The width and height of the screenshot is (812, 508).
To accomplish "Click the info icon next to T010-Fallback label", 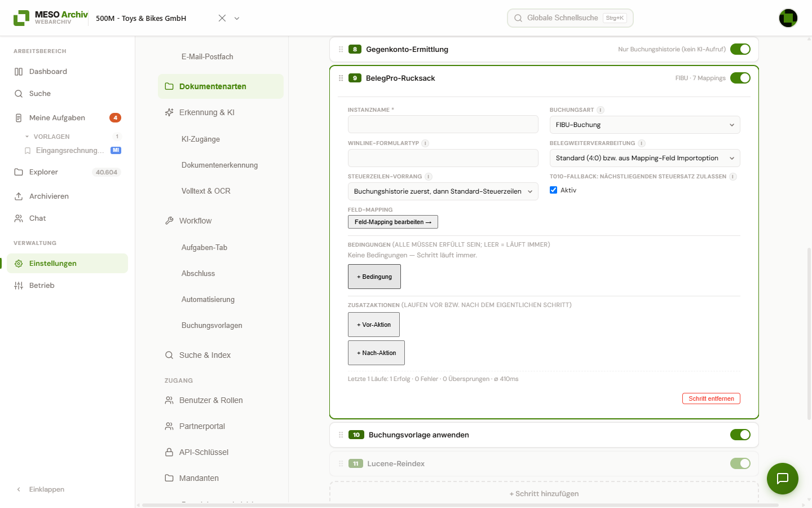I will tap(733, 177).
